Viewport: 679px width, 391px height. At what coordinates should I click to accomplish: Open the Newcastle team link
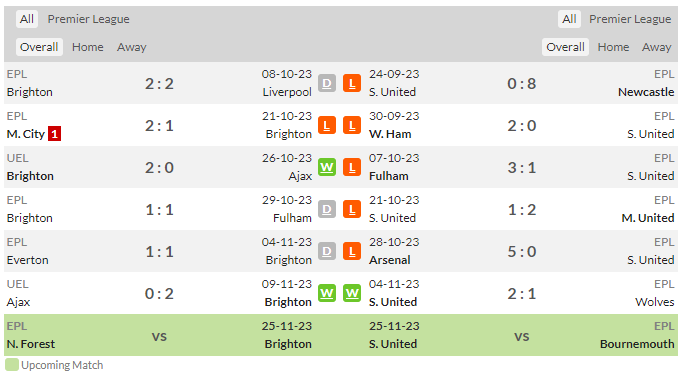[646, 92]
